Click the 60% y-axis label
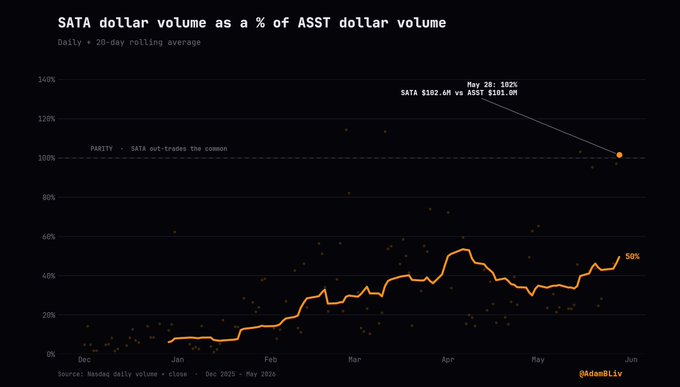Screen dimensions: 680x387 (x=48, y=237)
